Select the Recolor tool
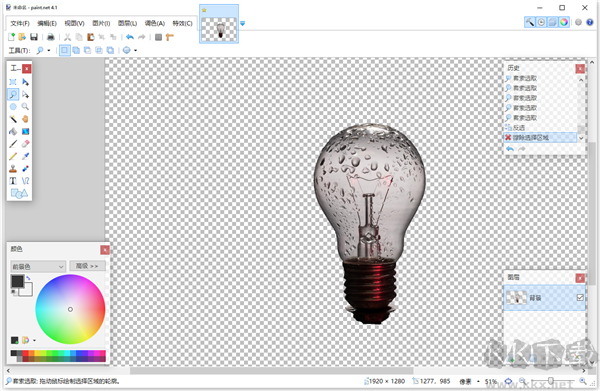 (25, 168)
